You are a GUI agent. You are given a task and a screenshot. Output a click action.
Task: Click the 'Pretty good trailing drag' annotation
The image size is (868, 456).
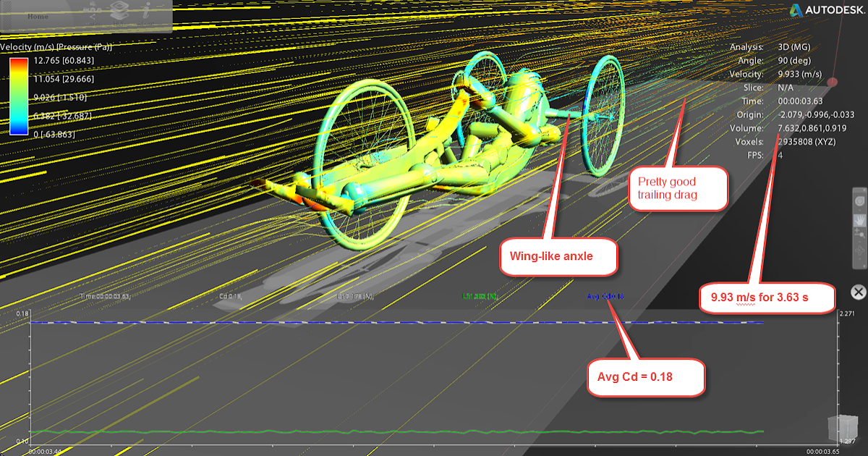tap(677, 188)
